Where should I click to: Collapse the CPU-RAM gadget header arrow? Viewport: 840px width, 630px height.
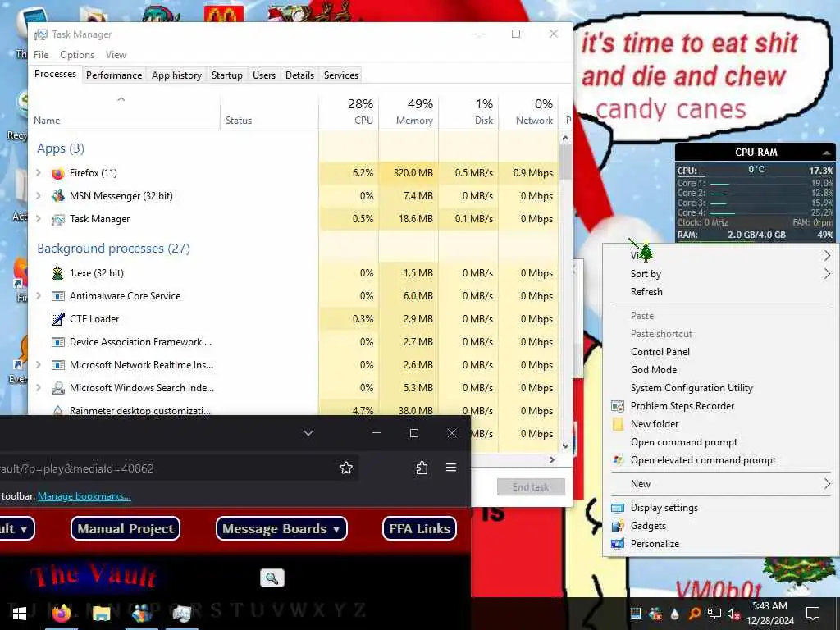(827, 153)
